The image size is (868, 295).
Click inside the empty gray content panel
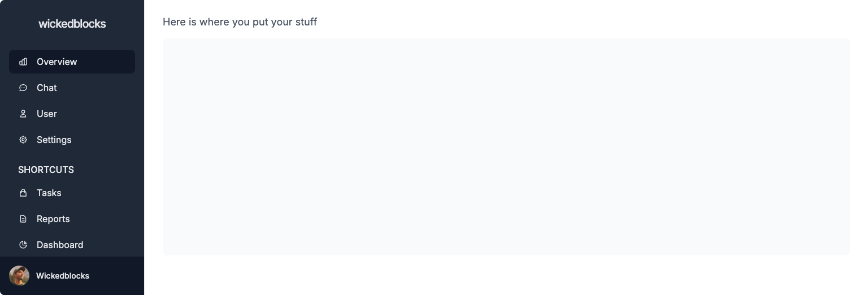click(x=506, y=147)
